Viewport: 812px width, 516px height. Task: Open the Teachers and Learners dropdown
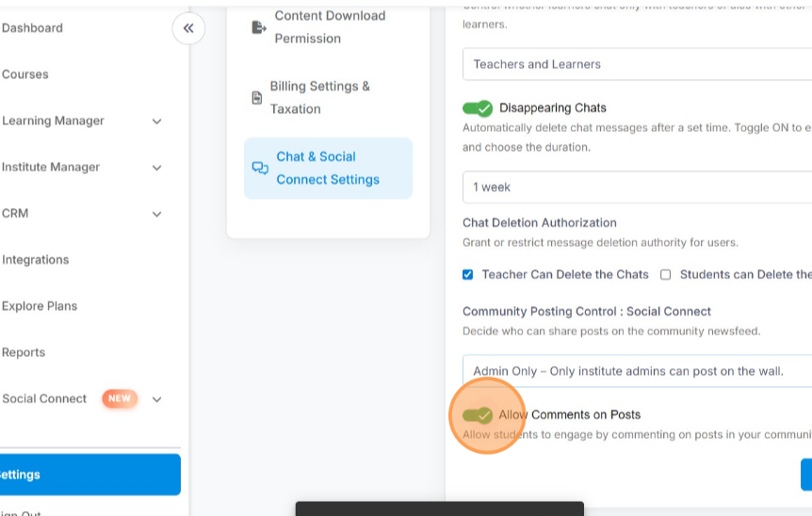coord(637,64)
